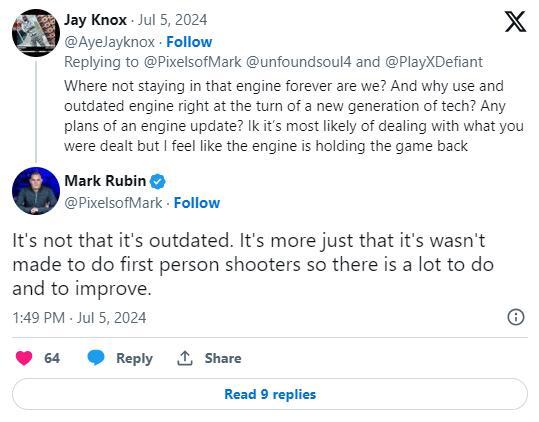Click the Reply label
This screenshot has width=539, height=422.
coord(134,358)
